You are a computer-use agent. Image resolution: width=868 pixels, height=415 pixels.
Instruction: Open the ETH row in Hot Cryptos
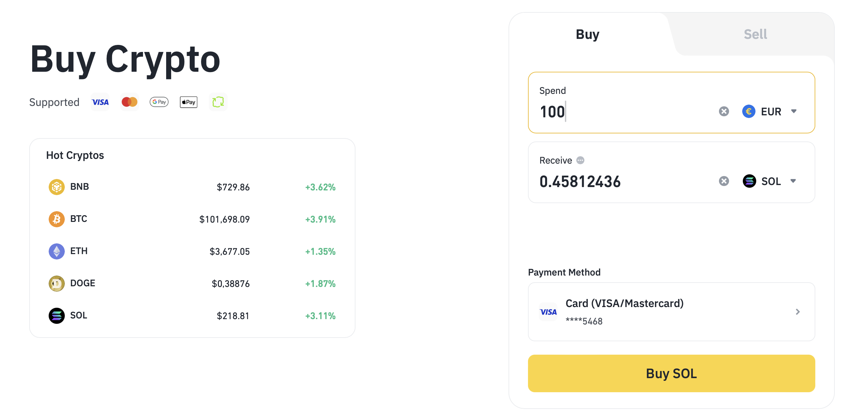192,251
